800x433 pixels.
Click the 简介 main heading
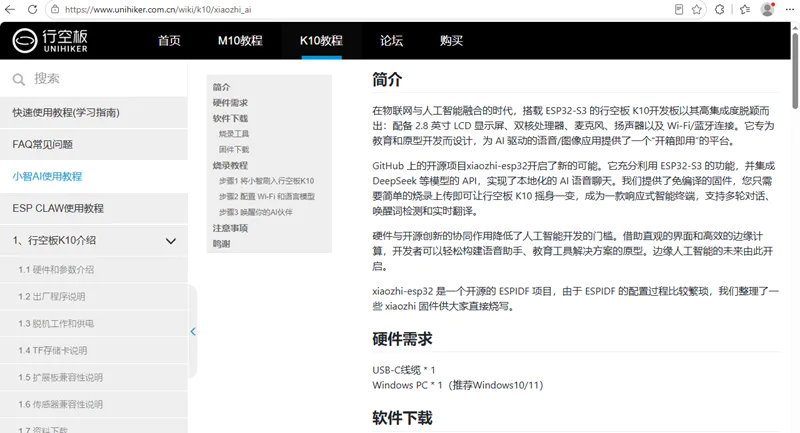(x=387, y=80)
